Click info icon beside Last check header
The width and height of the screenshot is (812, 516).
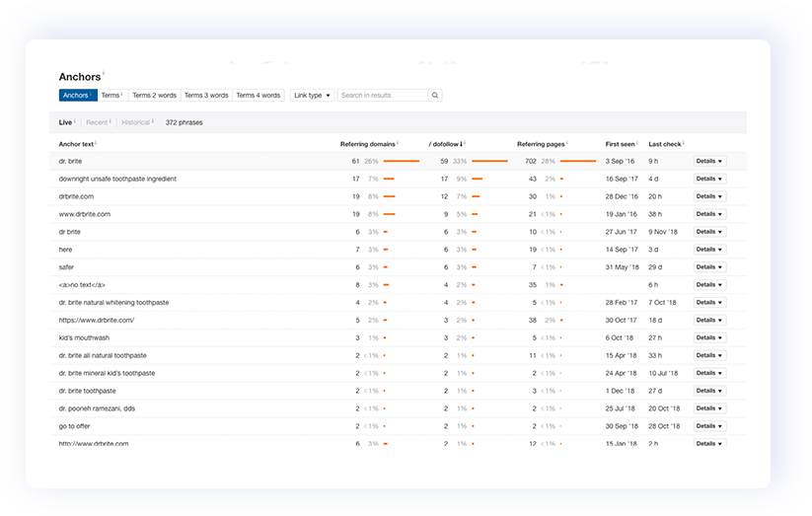click(x=684, y=142)
